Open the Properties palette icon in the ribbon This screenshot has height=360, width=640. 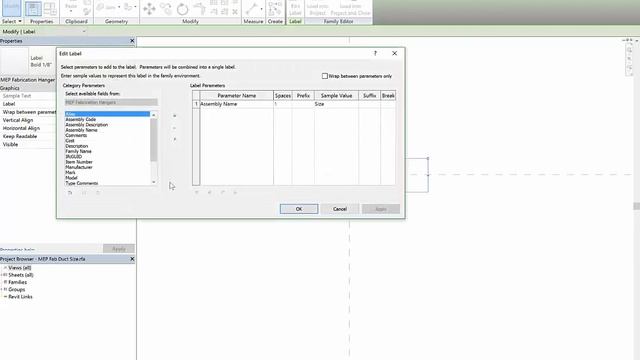(x=33, y=8)
